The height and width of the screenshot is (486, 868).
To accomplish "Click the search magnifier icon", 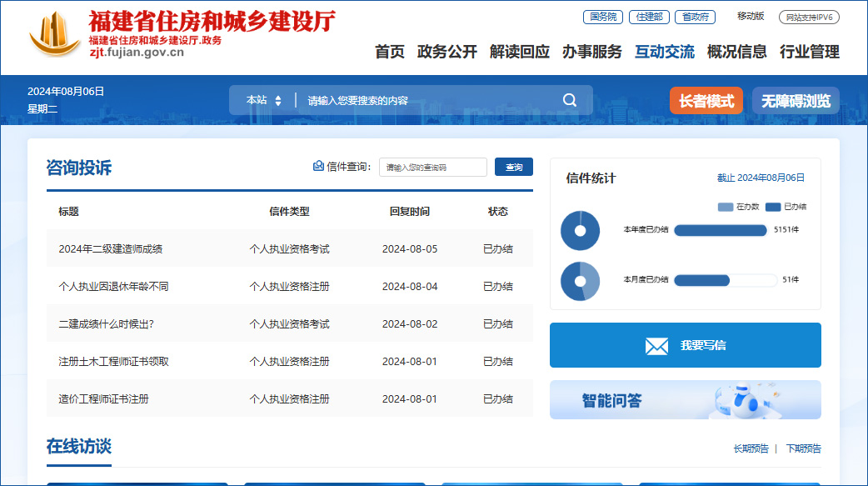I will point(570,100).
